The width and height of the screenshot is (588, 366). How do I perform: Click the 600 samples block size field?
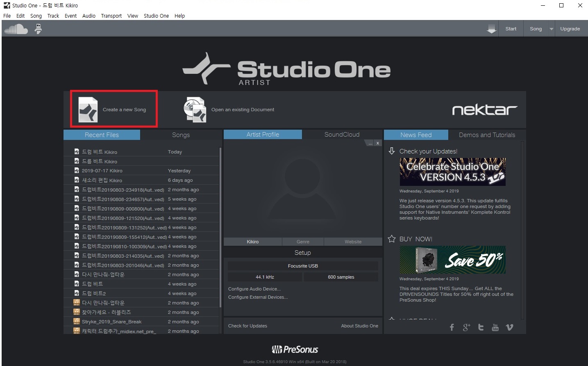[341, 277]
